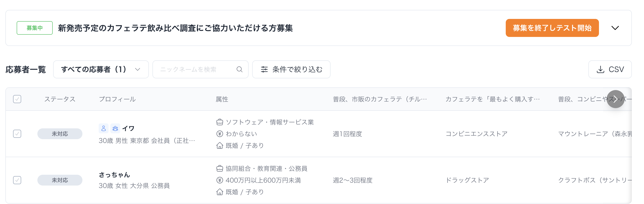The image size is (644, 204).
Task: Click the 未対応 status badge for イワ
Action: tap(60, 134)
